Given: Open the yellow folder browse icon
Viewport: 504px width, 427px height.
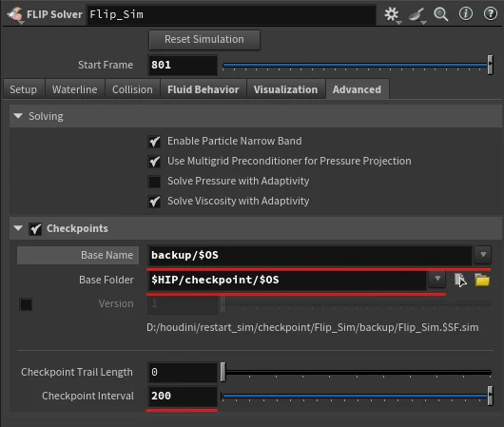Looking at the screenshot, I should tap(482, 280).
